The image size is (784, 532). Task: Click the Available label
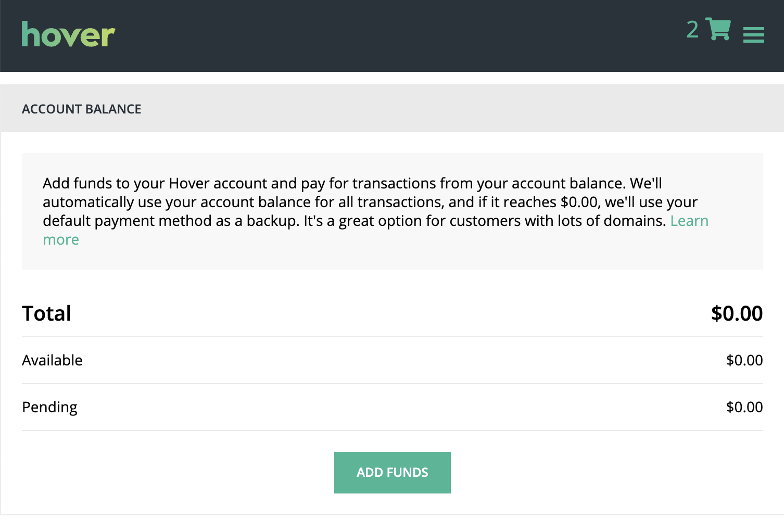[x=52, y=360]
